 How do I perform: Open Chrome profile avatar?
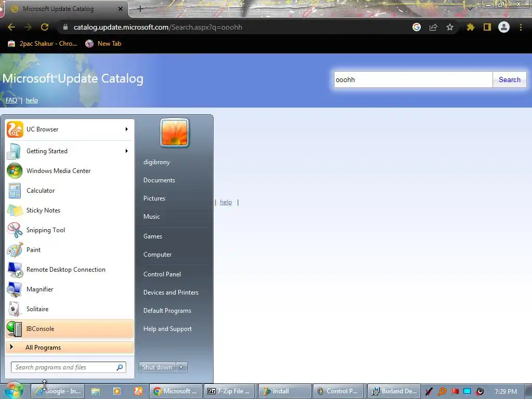point(504,27)
